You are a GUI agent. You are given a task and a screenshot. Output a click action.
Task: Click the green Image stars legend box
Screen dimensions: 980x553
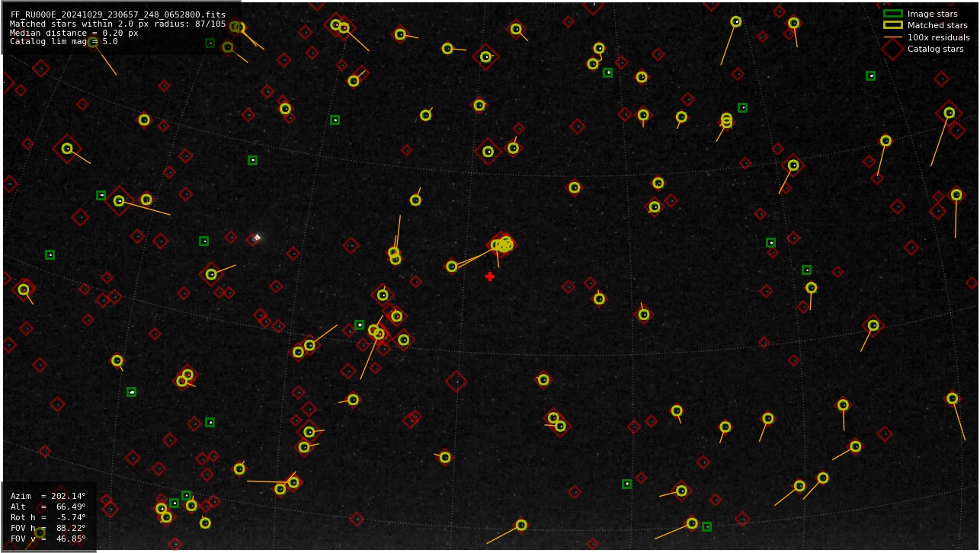pos(892,14)
